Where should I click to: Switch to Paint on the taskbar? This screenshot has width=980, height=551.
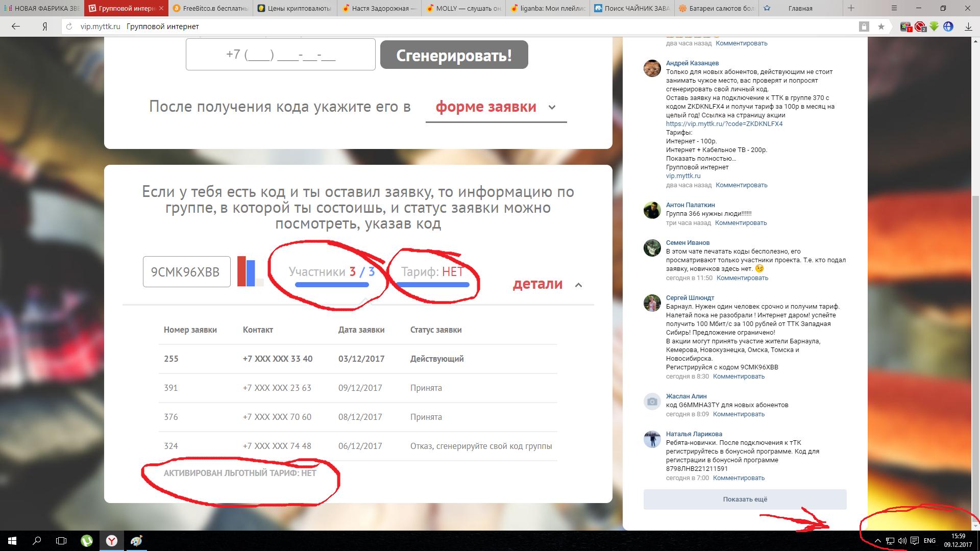(136, 541)
